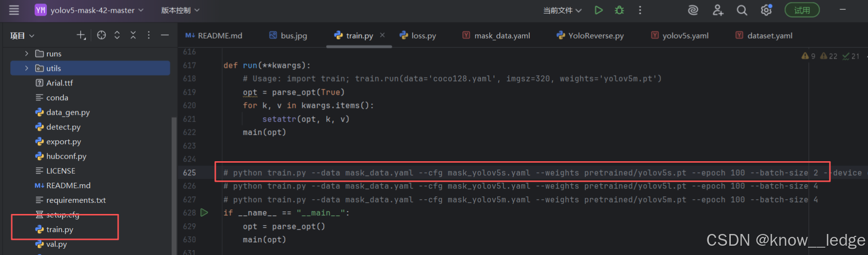Image resolution: width=868 pixels, height=255 pixels.
Task: Click typo check count 21
Action: tap(851, 56)
